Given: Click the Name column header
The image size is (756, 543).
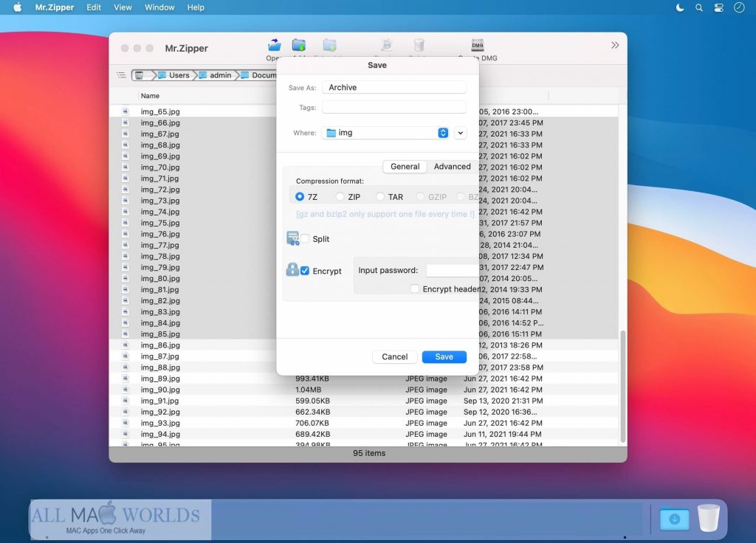Looking at the screenshot, I should coord(150,96).
